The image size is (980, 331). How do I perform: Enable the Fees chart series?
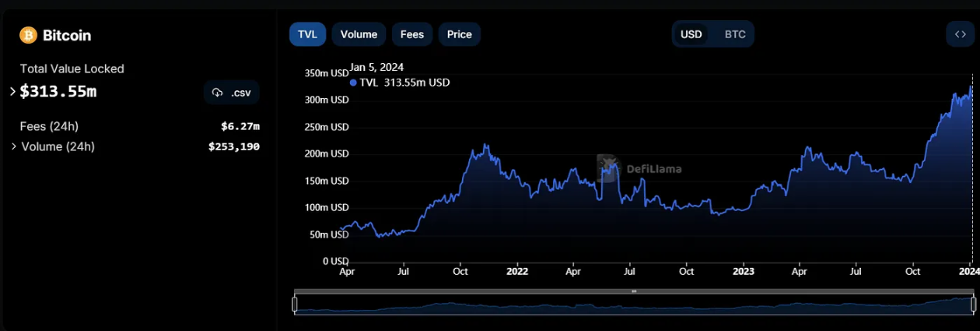[x=412, y=34]
